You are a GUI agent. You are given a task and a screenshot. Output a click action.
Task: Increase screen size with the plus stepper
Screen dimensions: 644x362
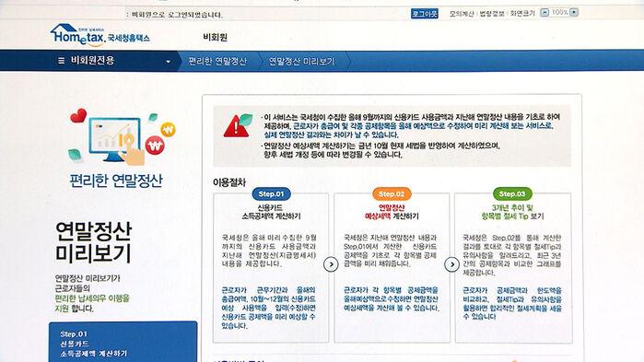(x=574, y=12)
